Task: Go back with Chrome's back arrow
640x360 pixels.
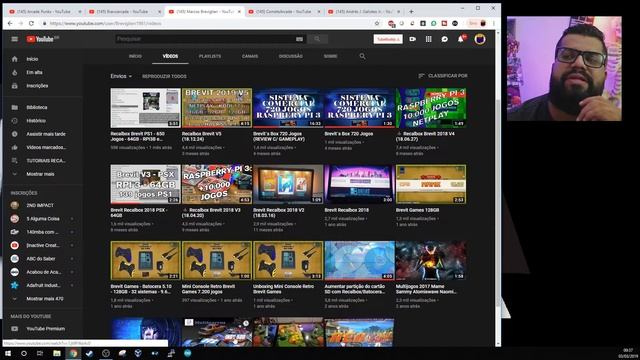Action: click(x=10, y=23)
